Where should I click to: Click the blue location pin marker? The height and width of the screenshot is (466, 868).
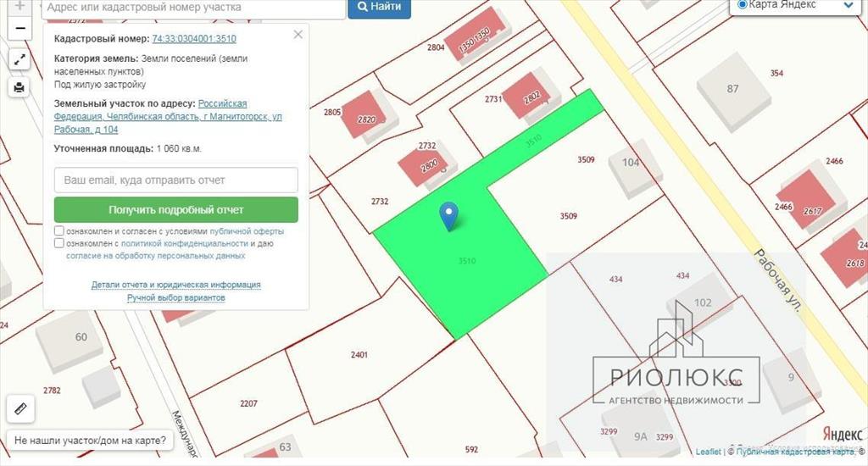(449, 216)
